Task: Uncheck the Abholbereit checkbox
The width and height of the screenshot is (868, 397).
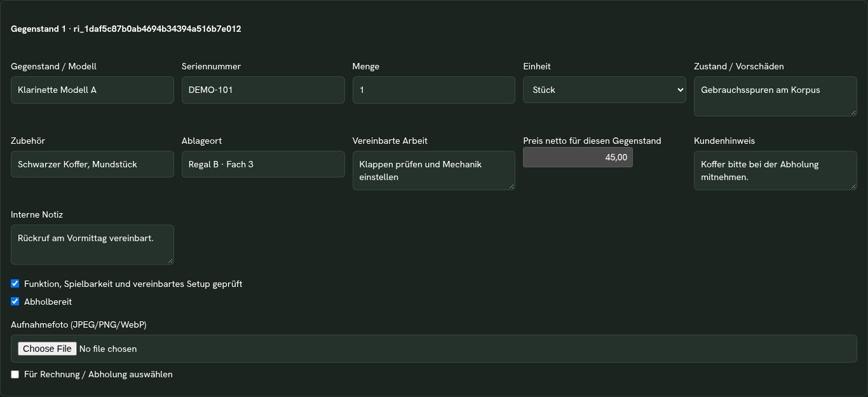Action: tap(15, 302)
